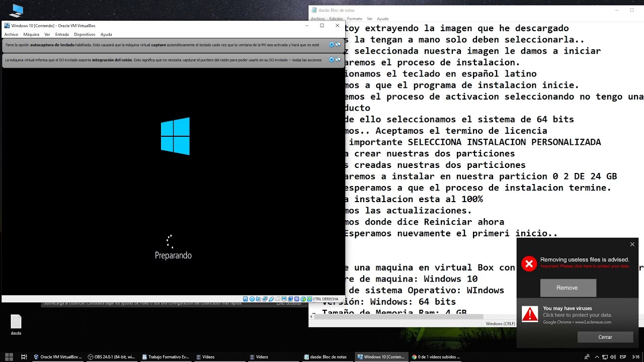644x362 pixels.
Task: Click the Cerrar button in Chrome notification
Action: (605, 337)
